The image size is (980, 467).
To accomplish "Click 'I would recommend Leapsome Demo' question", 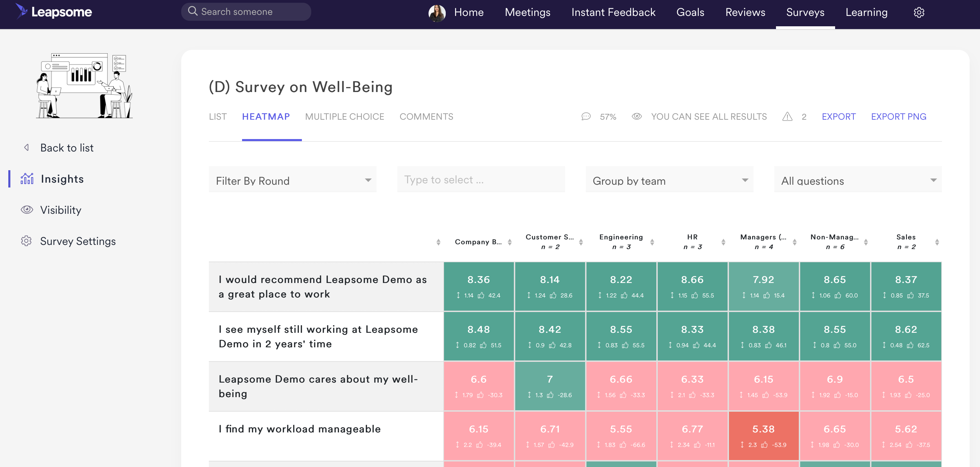I will click(323, 286).
